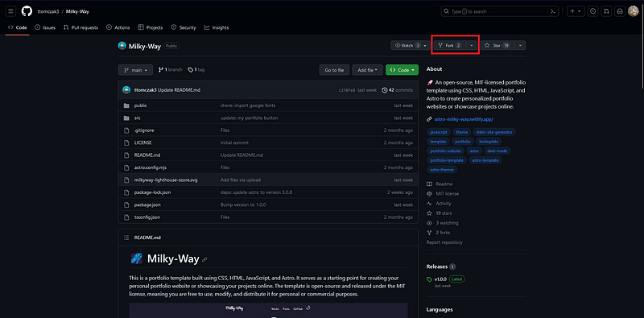The height and width of the screenshot is (318, 644).
Task: Open the astro.config.mjs file
Action: [x=151, y=167]
